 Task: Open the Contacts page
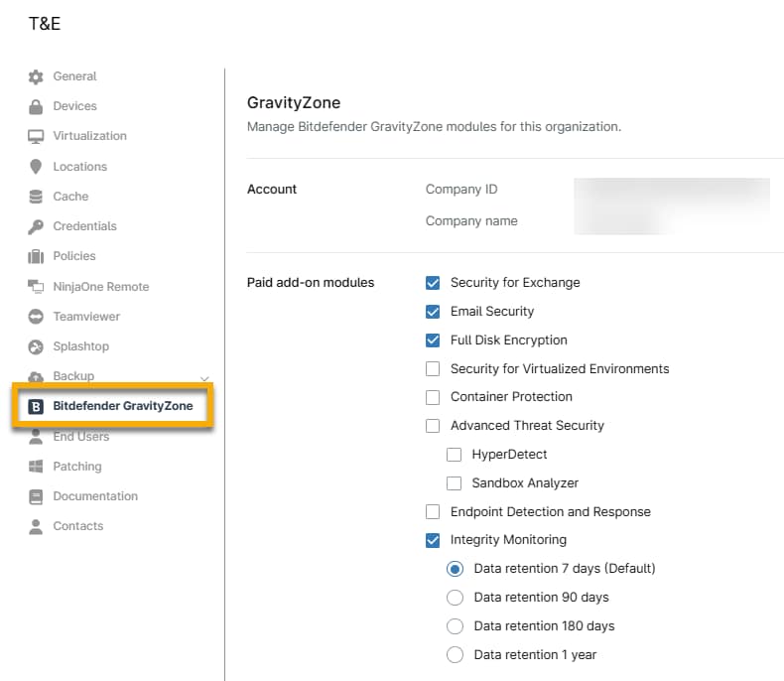tap(77, 526)
